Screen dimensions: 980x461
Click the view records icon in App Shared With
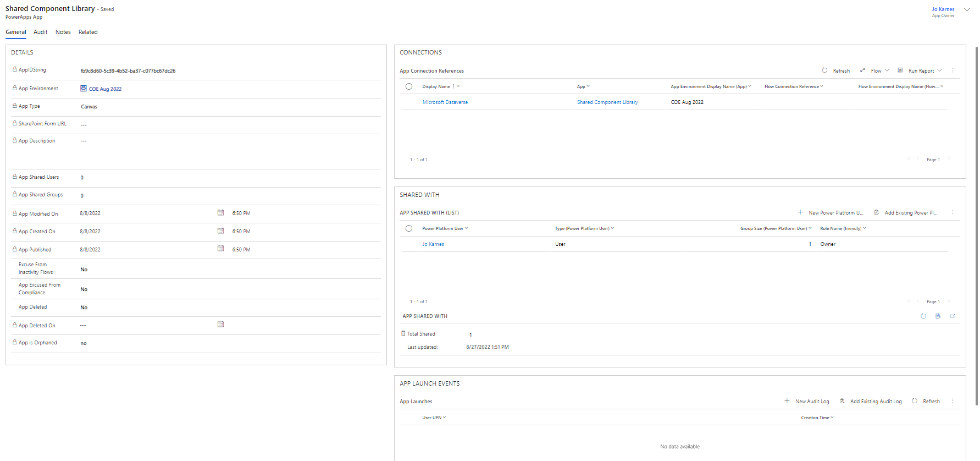pyautogui.click(x=938, y=316)
